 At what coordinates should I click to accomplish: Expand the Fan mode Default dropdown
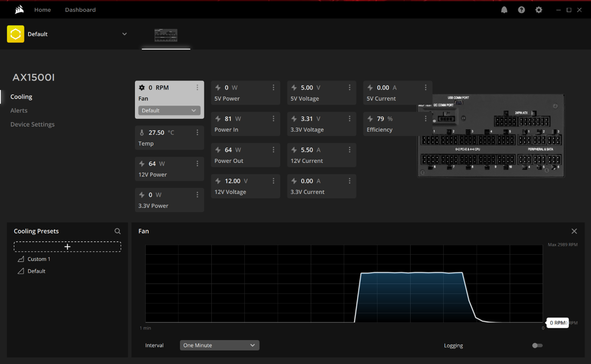click(x=169, y=110)
